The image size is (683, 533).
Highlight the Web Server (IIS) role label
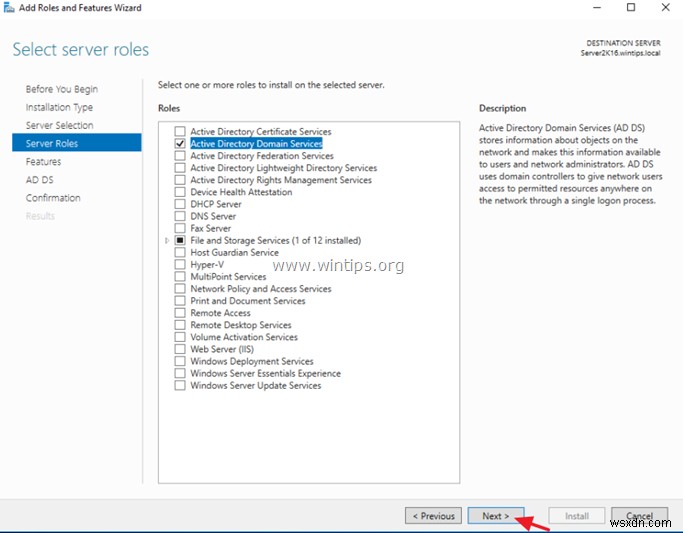pos(222,349)
